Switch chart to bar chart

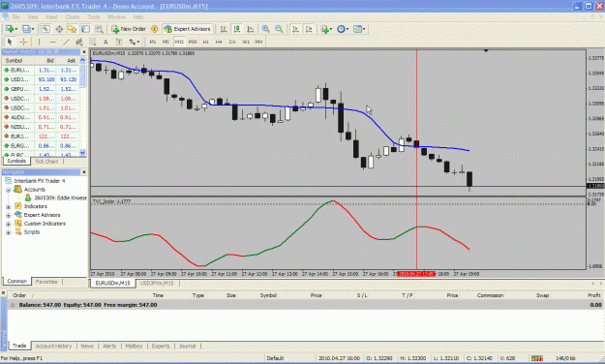coord(223,29)
